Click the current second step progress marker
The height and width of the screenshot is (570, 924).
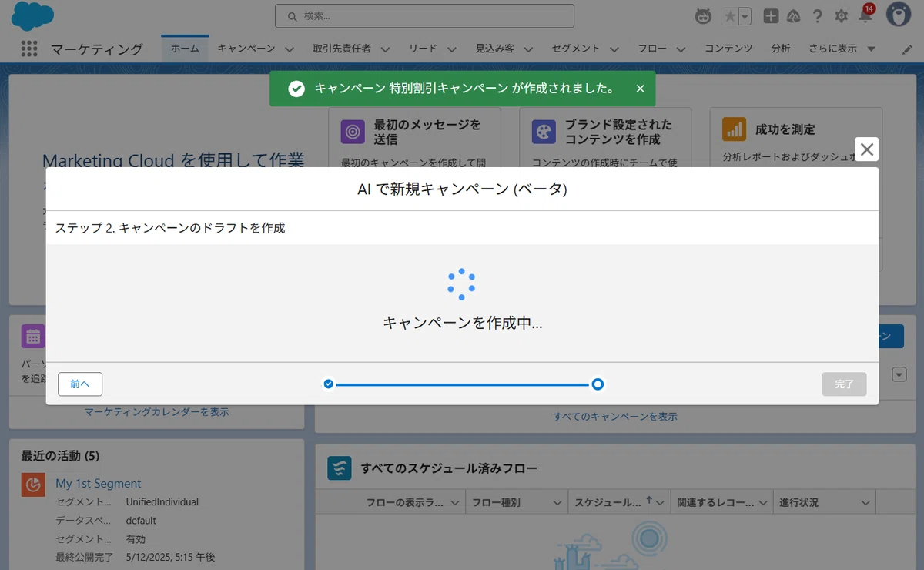(x=598, y=384)
